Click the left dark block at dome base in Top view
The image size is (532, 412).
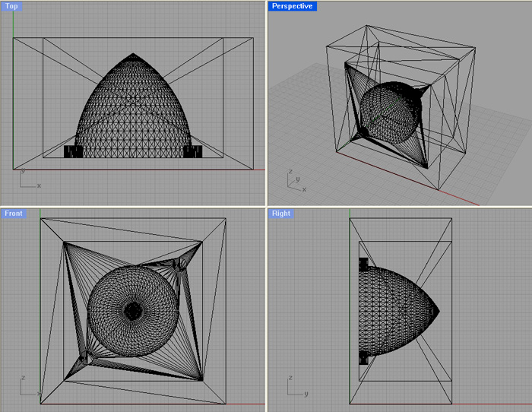(x=73, y=151)
